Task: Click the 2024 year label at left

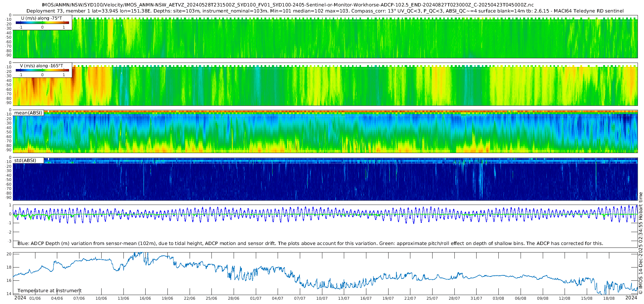Action: [20, 298]
